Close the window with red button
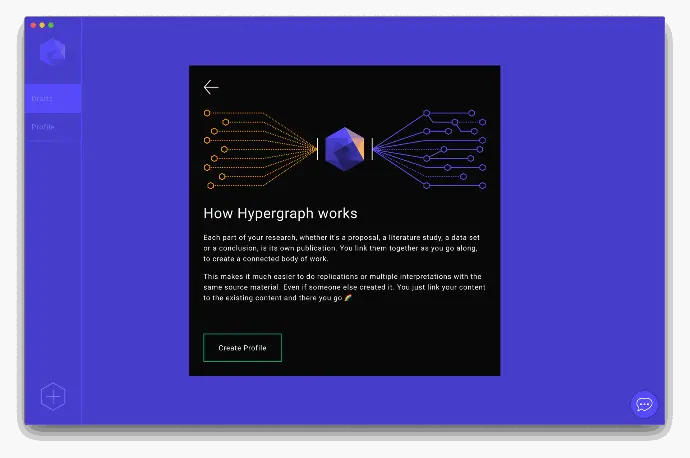The height and width of the screenshot is (458, 690). pyautogui.click(x=33, y=25)
